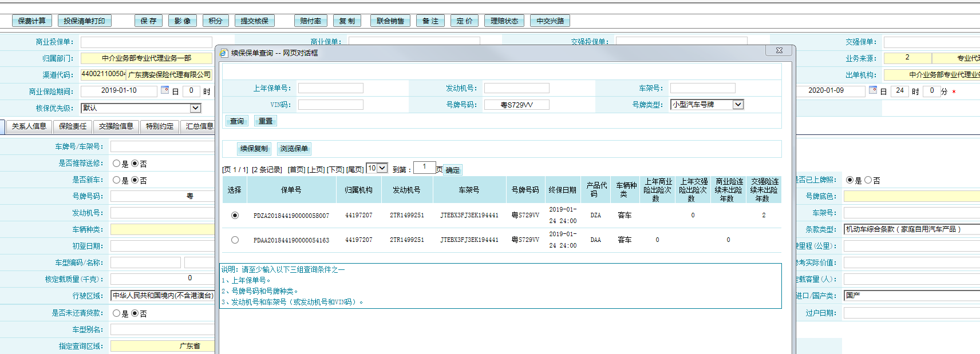Select policy row PDAA201844190000054163 radio button

pyautogui.click(x=235, y=240)
